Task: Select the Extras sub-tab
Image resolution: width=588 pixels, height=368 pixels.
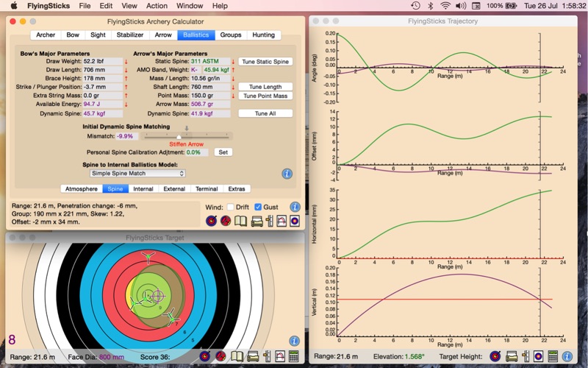Action: point(237,189)
